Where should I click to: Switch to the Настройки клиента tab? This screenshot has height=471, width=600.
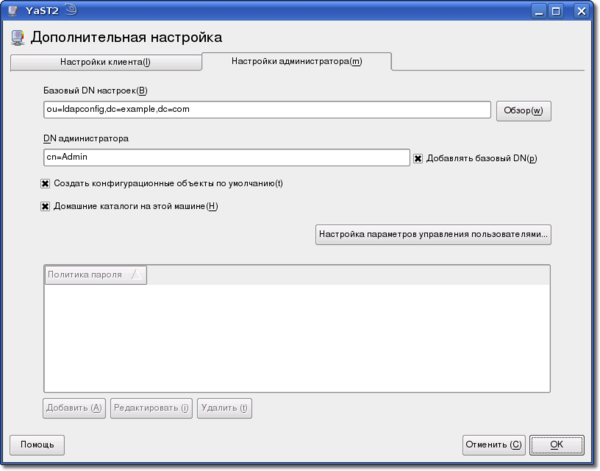(x=106, y=62)
